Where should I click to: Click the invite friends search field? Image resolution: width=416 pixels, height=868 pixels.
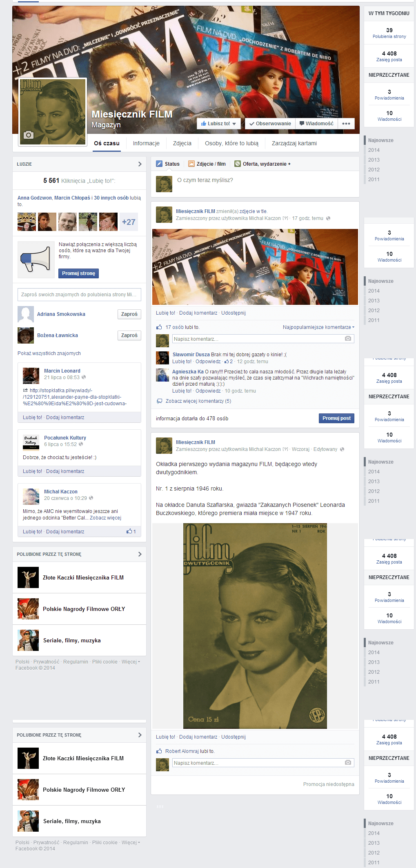[x=79, y=295]
